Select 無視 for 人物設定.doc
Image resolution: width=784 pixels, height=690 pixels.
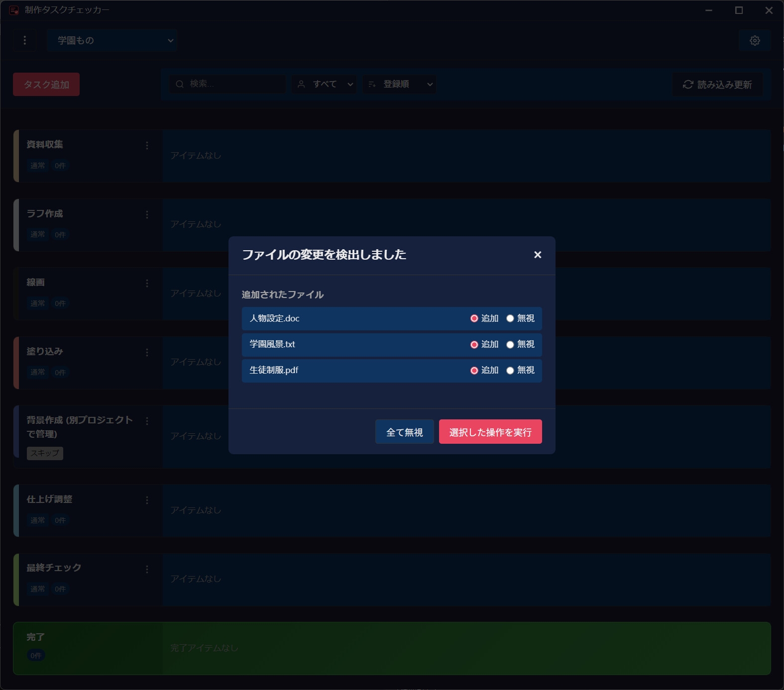(510, 318)
